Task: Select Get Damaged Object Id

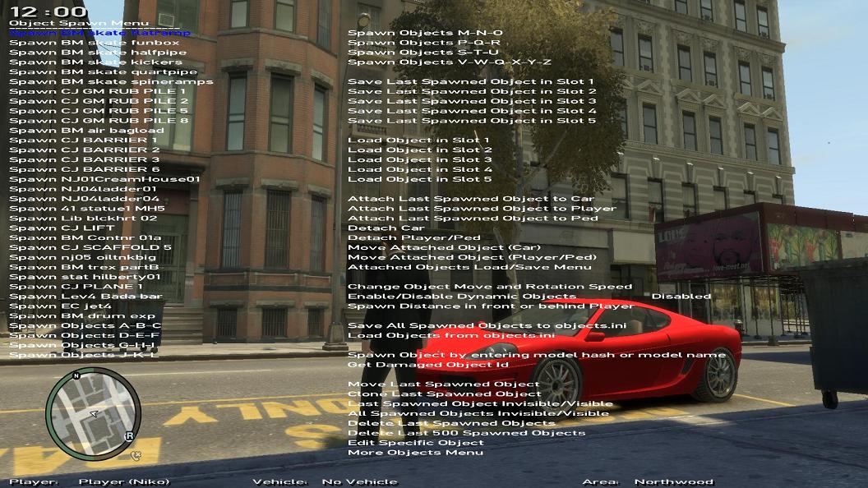Action: pos(428,365)
